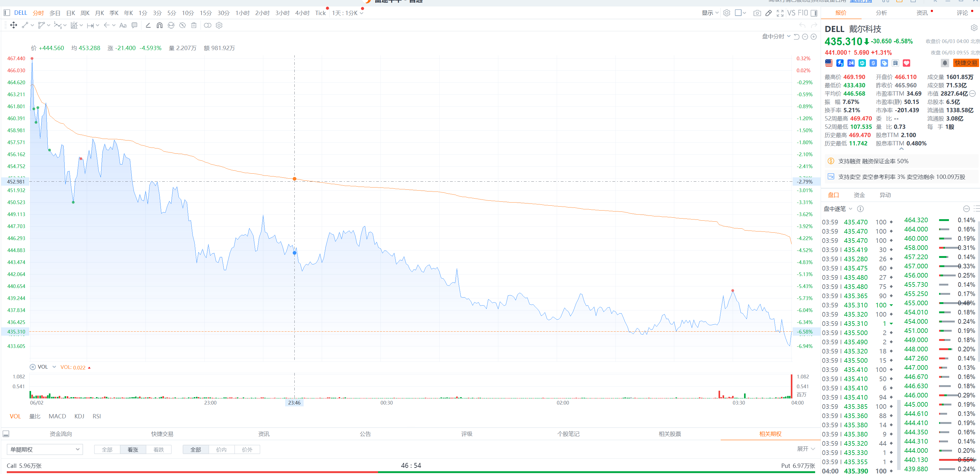980x474 pixels.
Task: Switch to 5分 five-minute chart
Action: [x=172, y=13]
